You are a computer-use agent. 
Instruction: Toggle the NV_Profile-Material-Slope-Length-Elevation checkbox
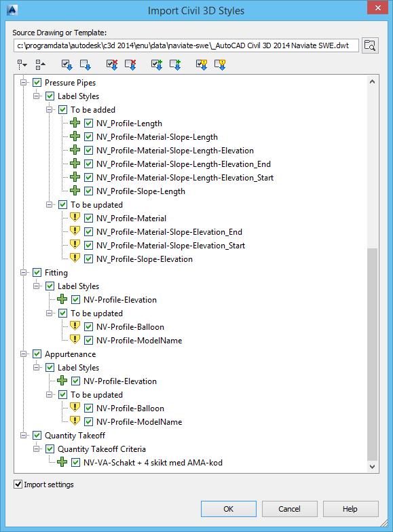pyautogui.click(x=88, y=151)
